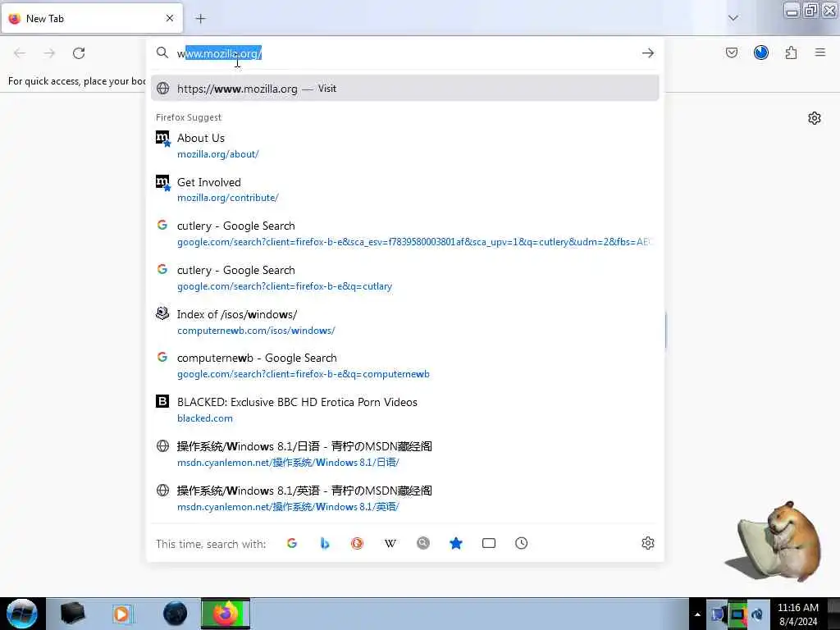Search this time with Google icon
The height and width of the screenshot is (630, 840).
[292, 543]
